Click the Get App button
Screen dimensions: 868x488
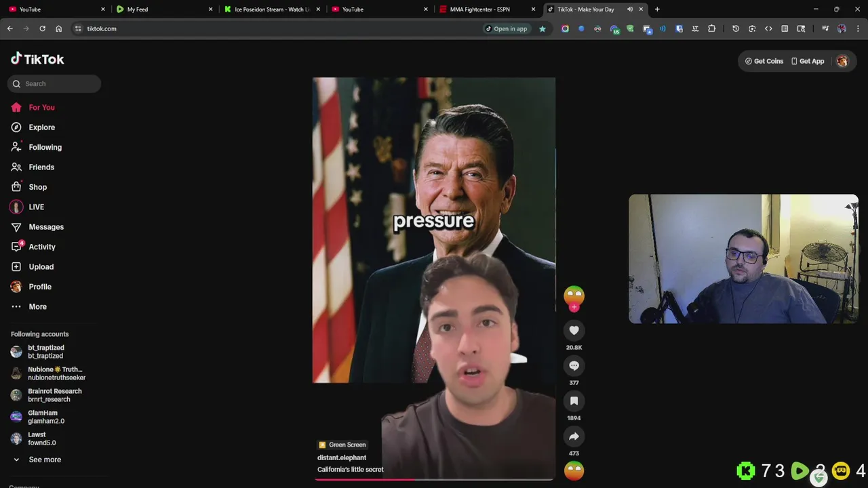pyautogui.click(x=807, y=61)
